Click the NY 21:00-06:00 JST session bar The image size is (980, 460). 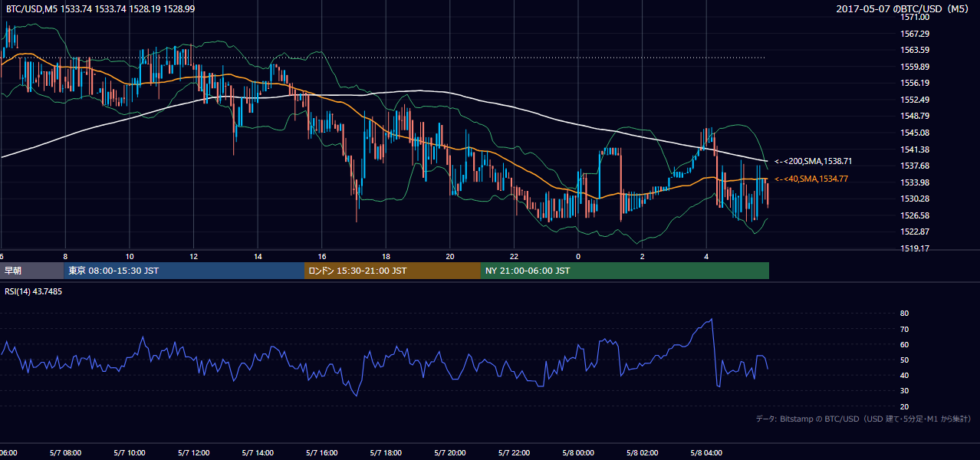tap(625, 271)
